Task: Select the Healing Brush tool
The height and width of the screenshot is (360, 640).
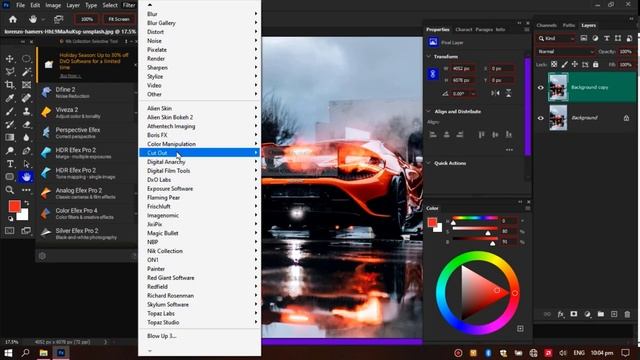Action: point(26,98)
